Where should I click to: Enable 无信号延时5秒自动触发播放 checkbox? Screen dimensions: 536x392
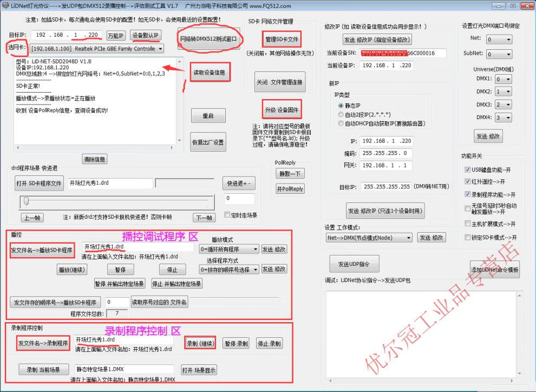tap(467, 208)
